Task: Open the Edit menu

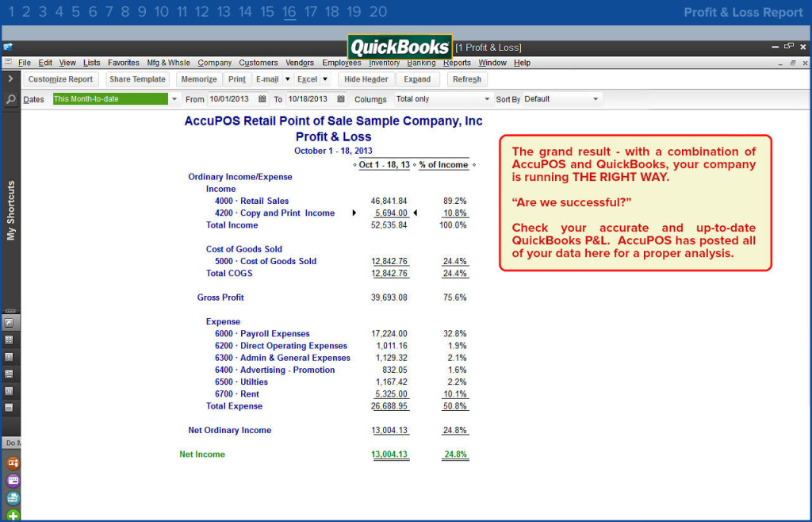Action: (x=45, y=63)
